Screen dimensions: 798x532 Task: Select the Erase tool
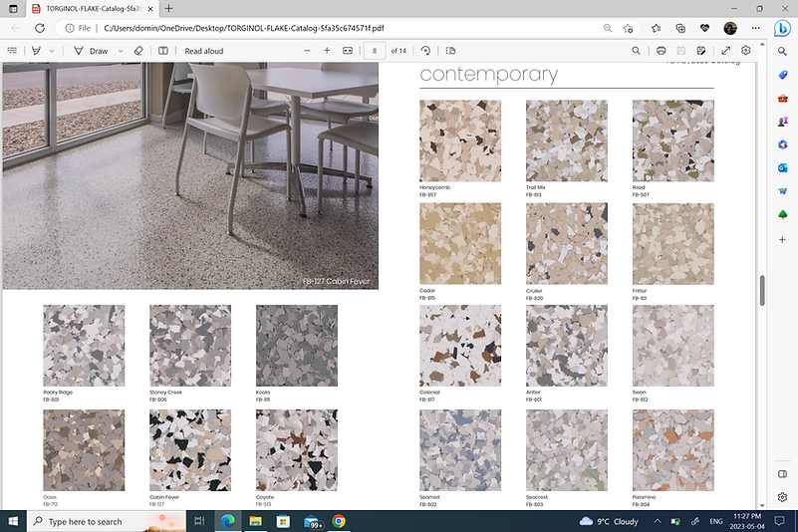pyautogui.click(x=138, y=51)
